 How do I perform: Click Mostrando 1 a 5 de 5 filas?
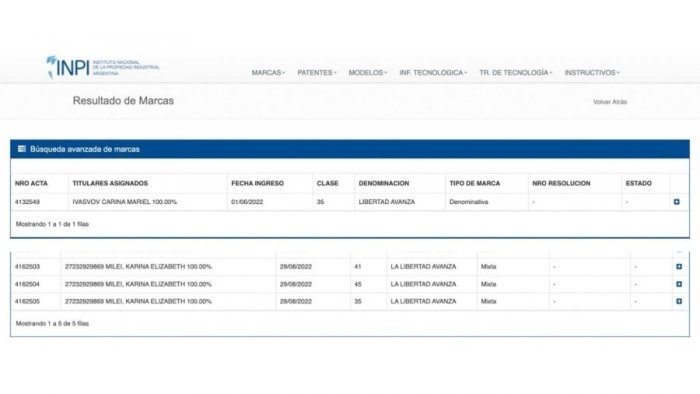pyautogui.click(x=52, y=323)
